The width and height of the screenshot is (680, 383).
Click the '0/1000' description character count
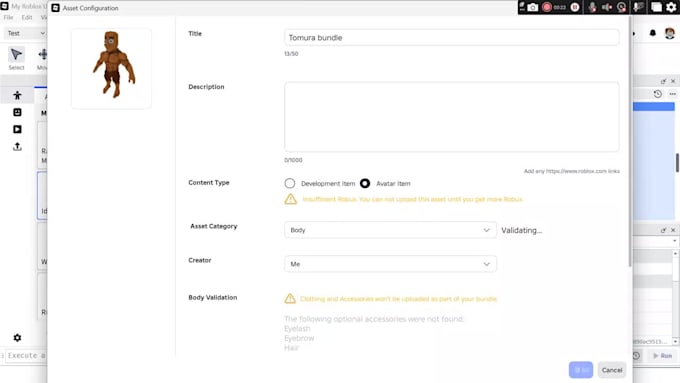(294, 160)
